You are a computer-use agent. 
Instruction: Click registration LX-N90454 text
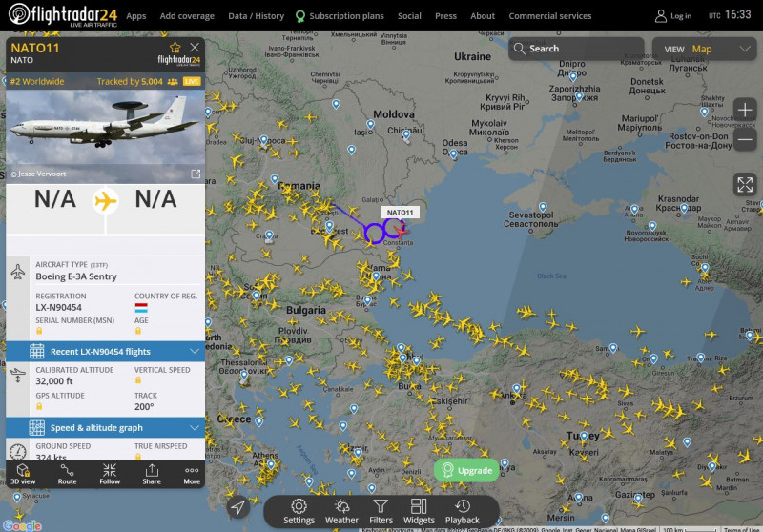pos(58,307)
